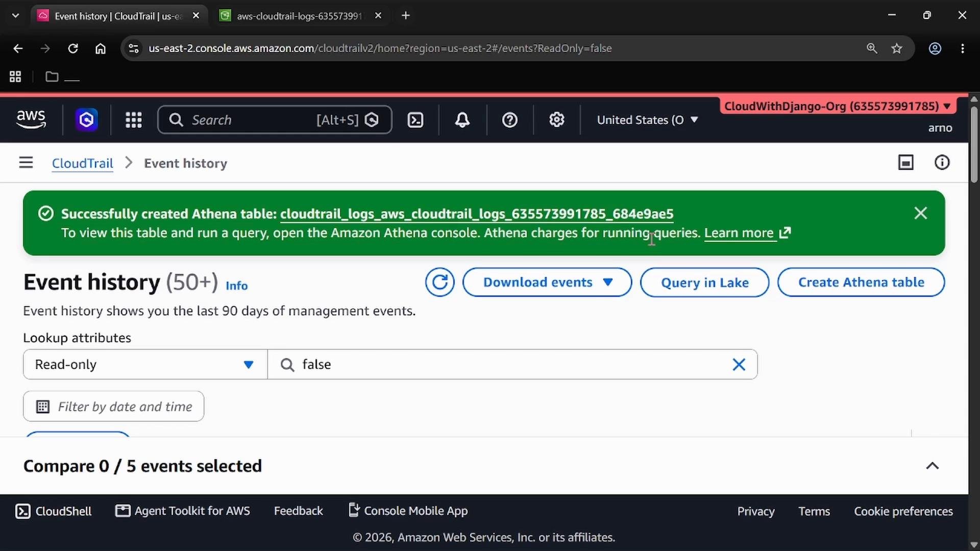Dismiss the green Athena success banner
Screen dimensions: 980x551
tap(921, 213)
